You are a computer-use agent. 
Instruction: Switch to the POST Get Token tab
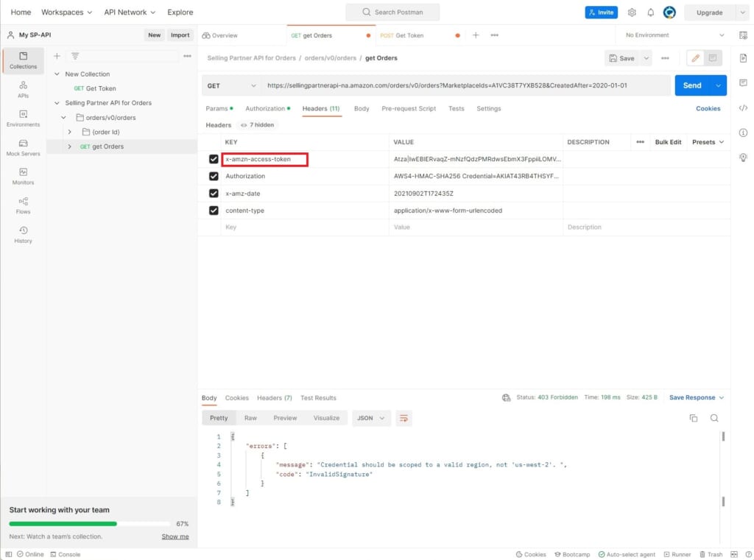pyautogui.click(x=418, y=35)
